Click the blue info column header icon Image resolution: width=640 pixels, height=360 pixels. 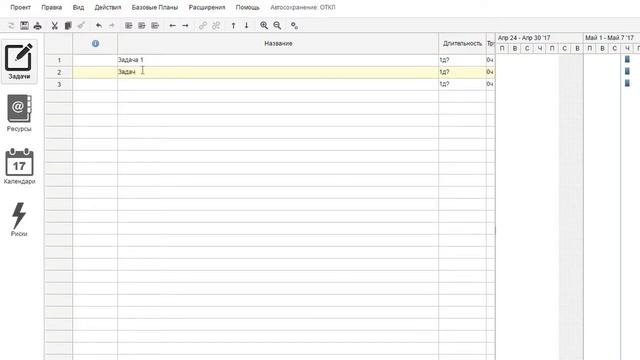(x=96, y=43)
